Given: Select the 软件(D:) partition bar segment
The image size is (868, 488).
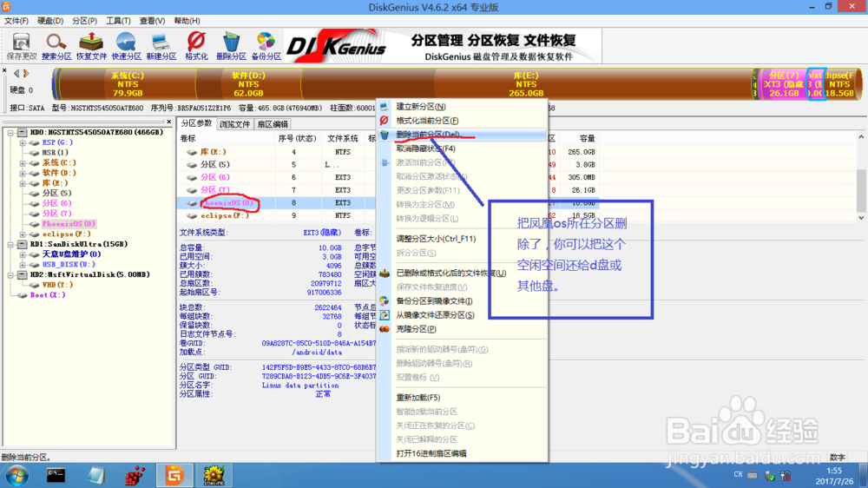Looking at the screenshot, I should tap(248, 84).
